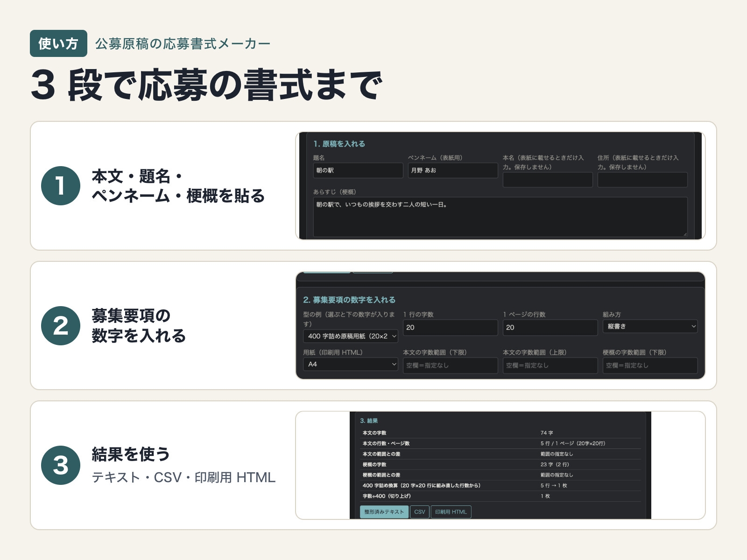747x560 pixels.
Task: Click the 題名 field containing 朝の駅
Action: (358, 170)
